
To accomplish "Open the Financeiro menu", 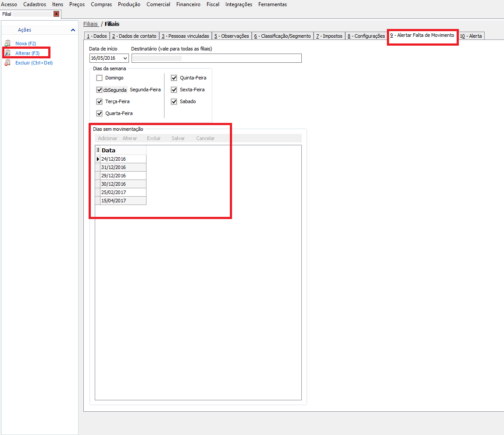I will pos(188,4).
